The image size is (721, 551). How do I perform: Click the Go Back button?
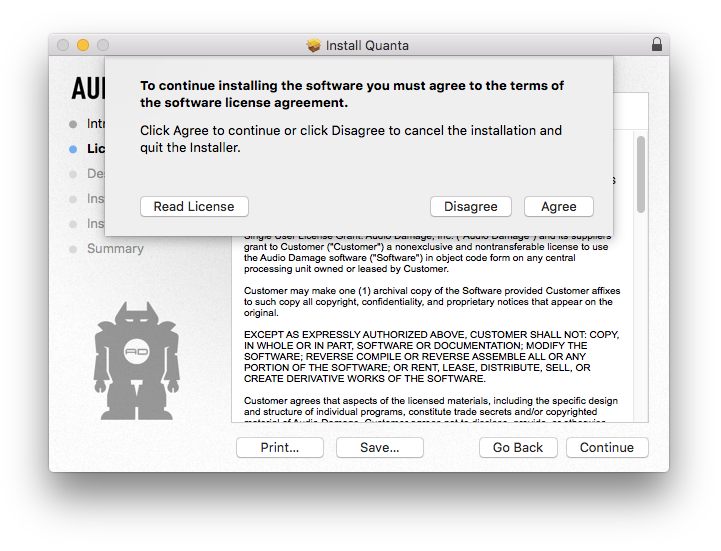(518, 448)
